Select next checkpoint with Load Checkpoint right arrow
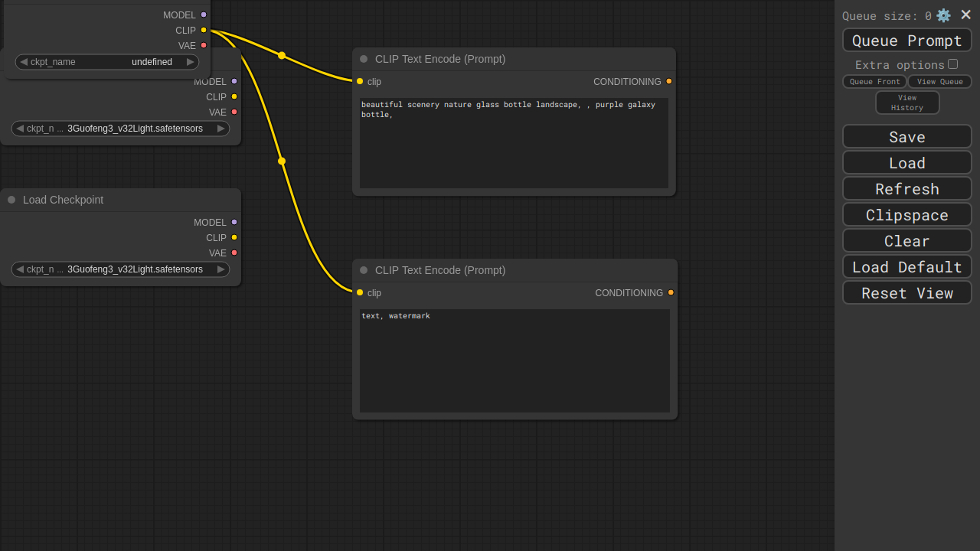Screen dimensions: 980x551 pos(221,269)
